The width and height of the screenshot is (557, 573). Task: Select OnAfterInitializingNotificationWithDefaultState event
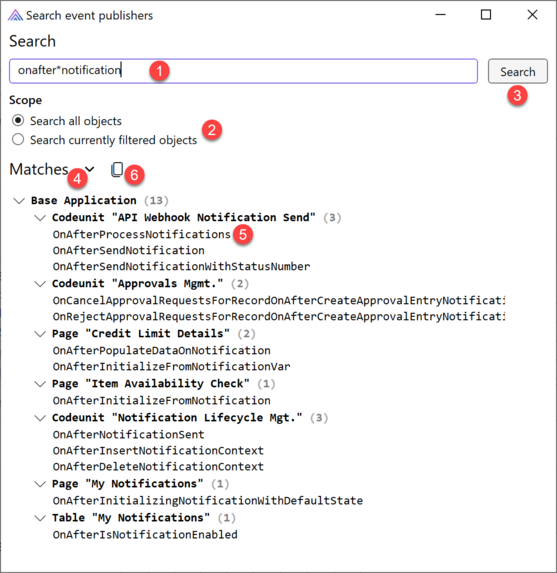click(208, 501)
